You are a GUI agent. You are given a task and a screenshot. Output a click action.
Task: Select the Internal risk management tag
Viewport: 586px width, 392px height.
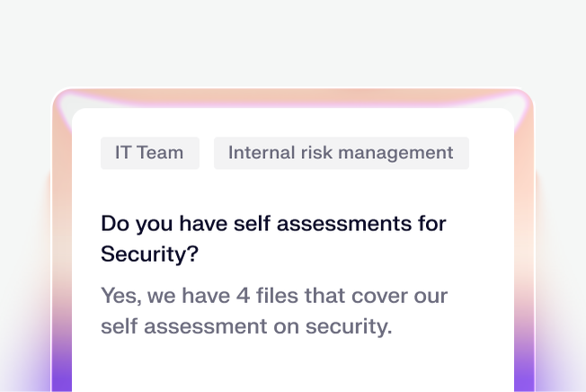(341, 153)
